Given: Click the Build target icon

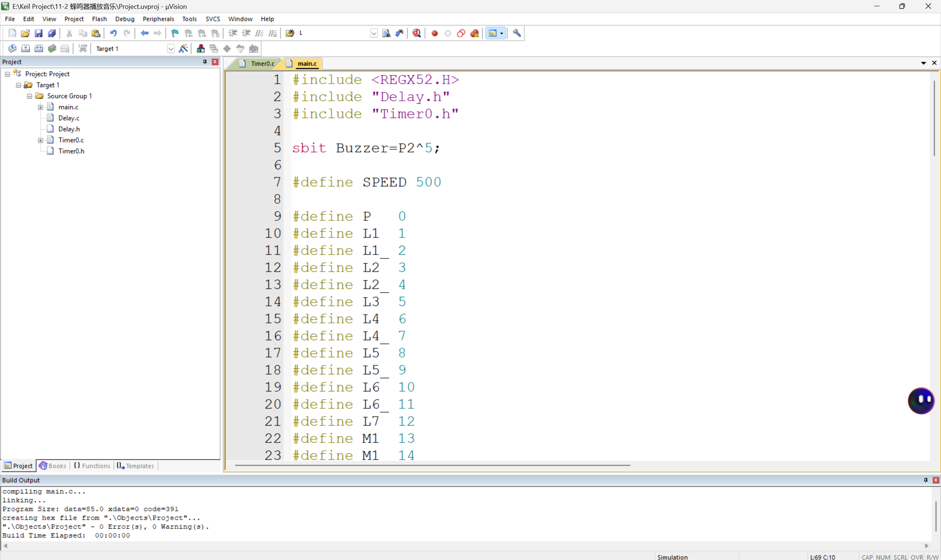Looking at the screenshot, I should (25, 48).
